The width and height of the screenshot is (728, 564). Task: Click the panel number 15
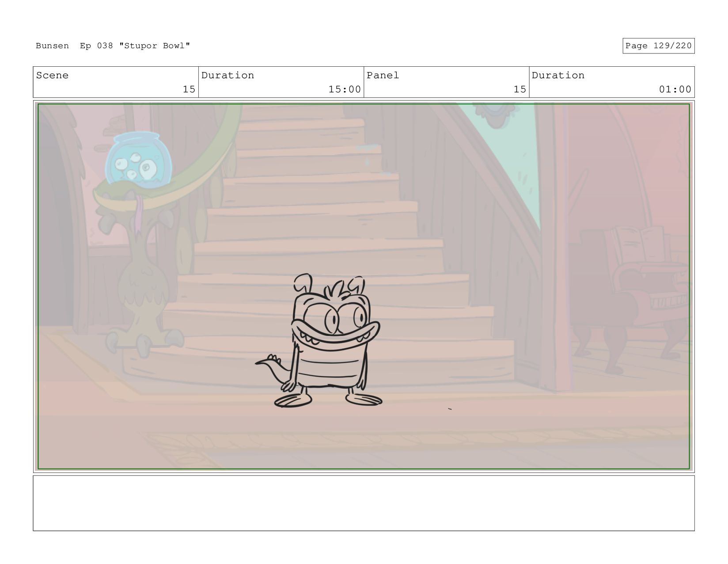(519, 89)
